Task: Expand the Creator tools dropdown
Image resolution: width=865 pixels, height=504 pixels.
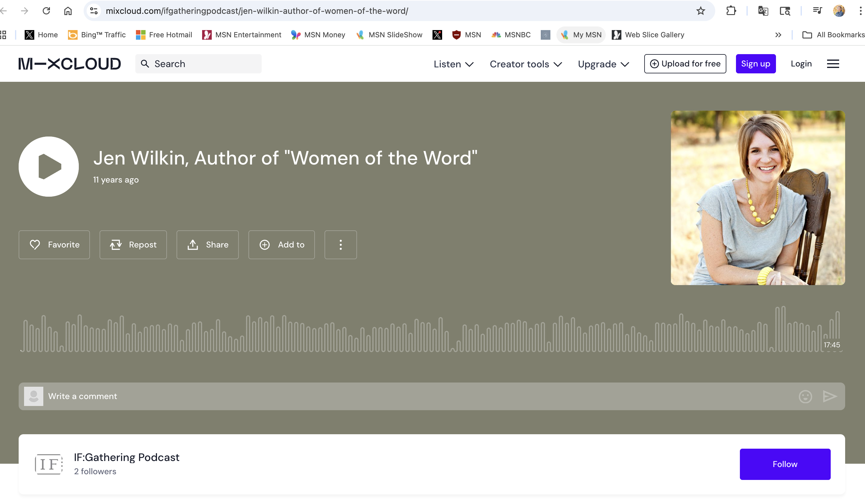Action: tap(525, 64)
